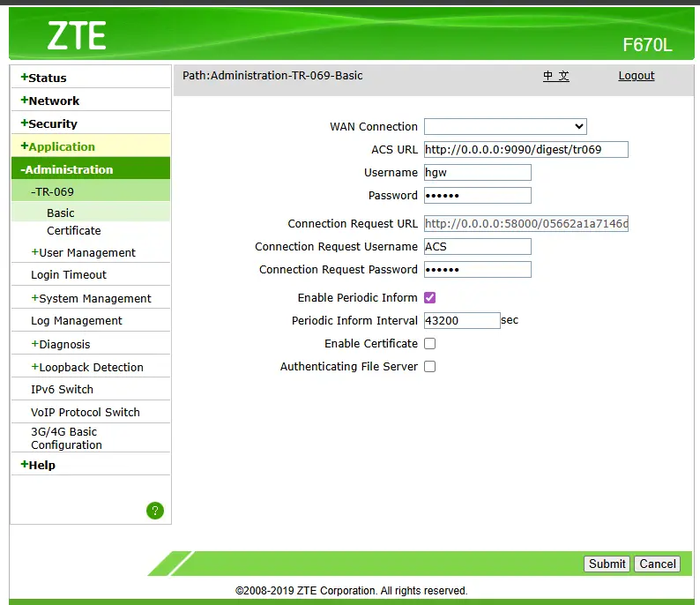
Task: Click the Submit button
Action: click(x=607, y=564)
